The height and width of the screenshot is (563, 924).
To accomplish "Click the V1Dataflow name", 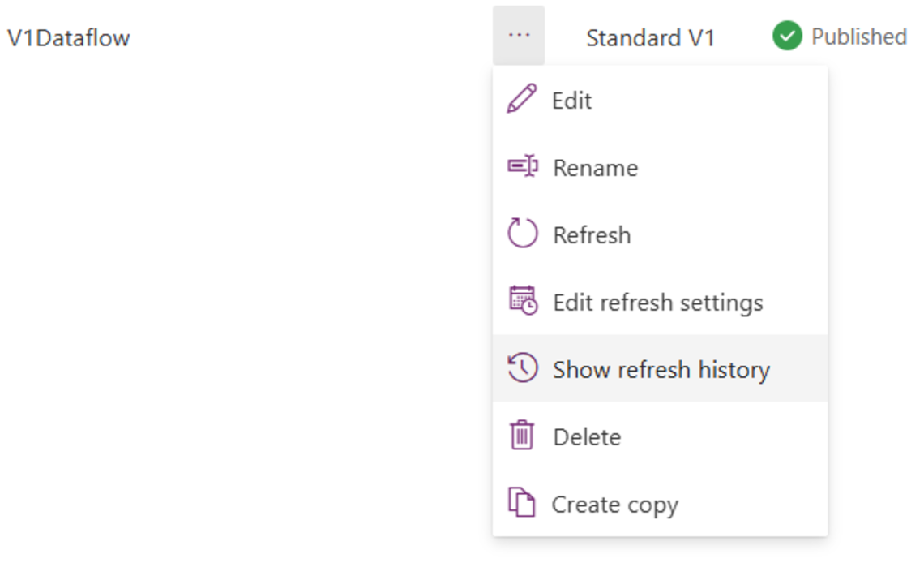I will (68, 37).
